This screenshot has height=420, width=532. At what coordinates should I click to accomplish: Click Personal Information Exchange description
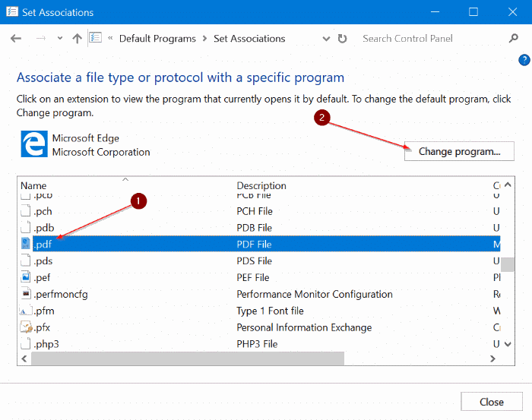[304, 327]
